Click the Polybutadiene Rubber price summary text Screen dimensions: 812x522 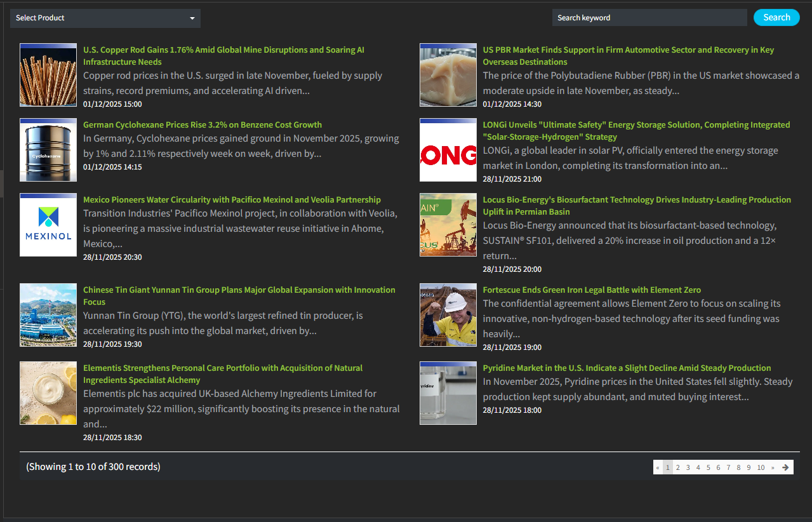(641, 83)
